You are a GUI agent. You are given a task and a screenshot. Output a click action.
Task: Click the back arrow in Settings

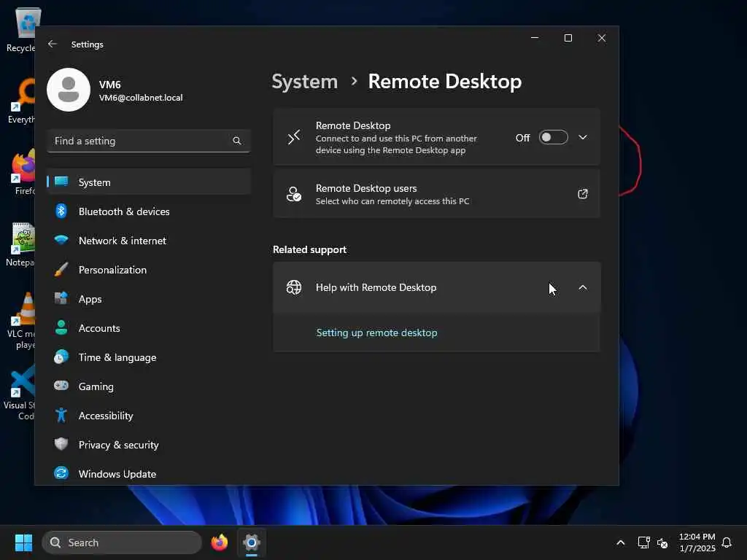pos(53,44)
